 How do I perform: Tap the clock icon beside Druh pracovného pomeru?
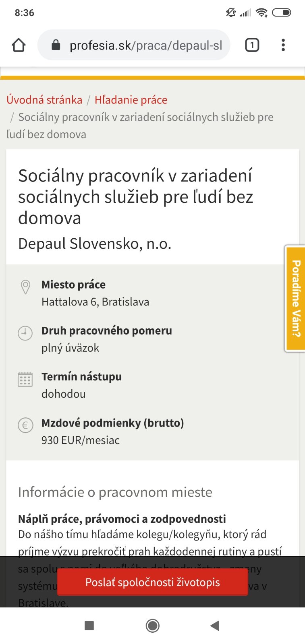tap(25, 333)
